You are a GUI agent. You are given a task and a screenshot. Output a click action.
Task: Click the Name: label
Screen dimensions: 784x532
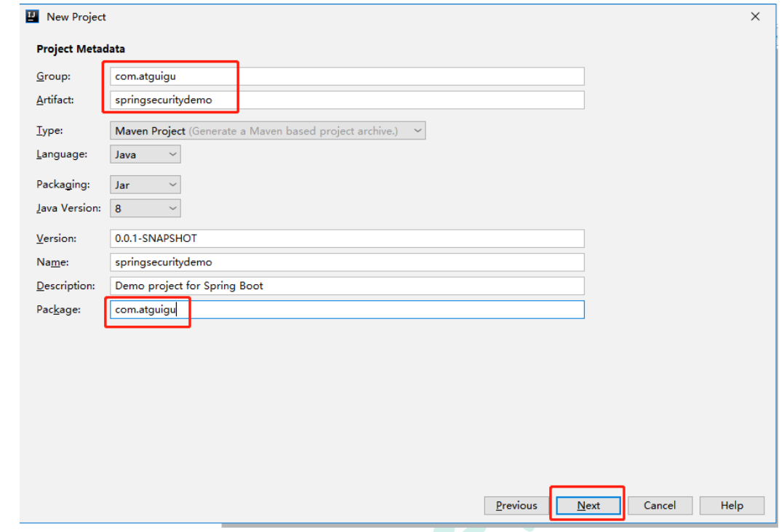(52, 262)
